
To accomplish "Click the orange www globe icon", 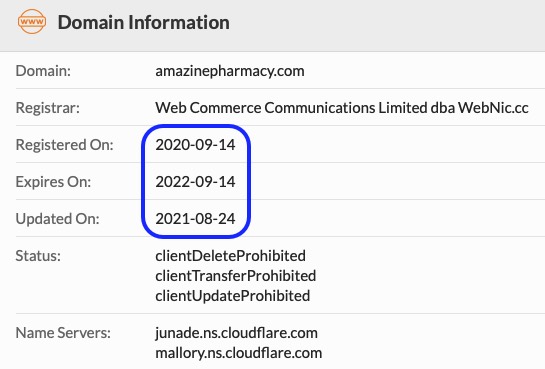I will coord(32,22).
